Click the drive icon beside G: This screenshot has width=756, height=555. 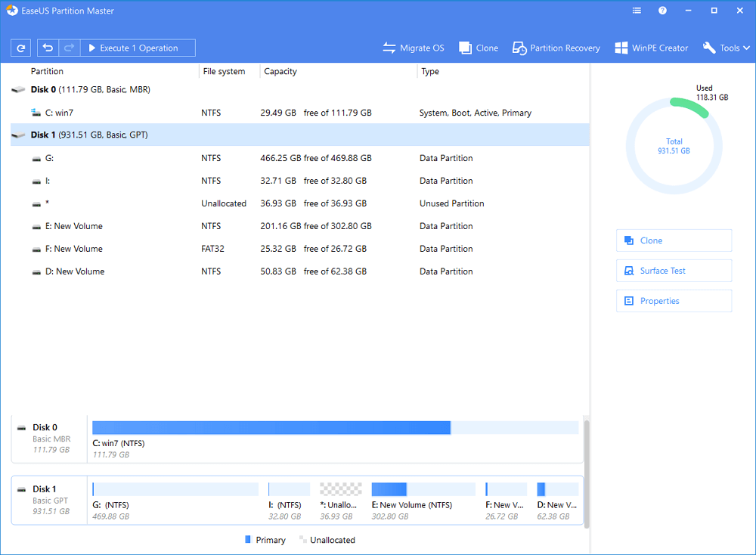click(36, 159)
